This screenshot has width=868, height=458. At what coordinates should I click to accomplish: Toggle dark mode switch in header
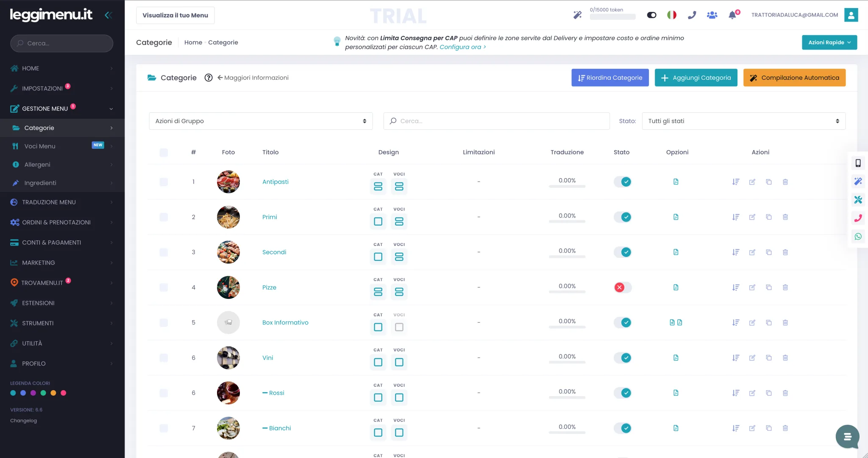tap(652, 15)
